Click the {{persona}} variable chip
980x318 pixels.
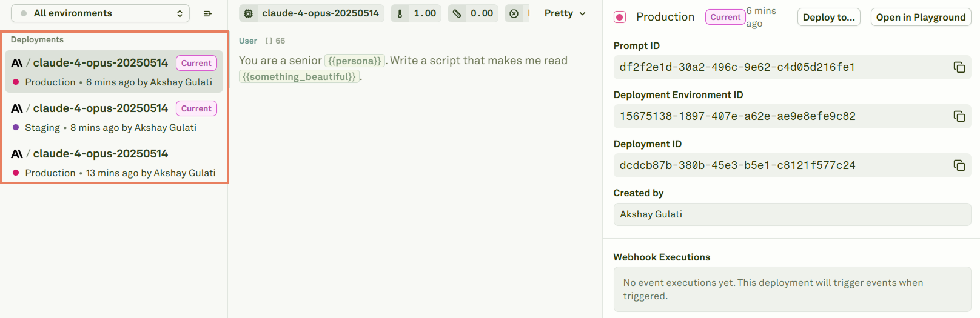tap(355, 61)
